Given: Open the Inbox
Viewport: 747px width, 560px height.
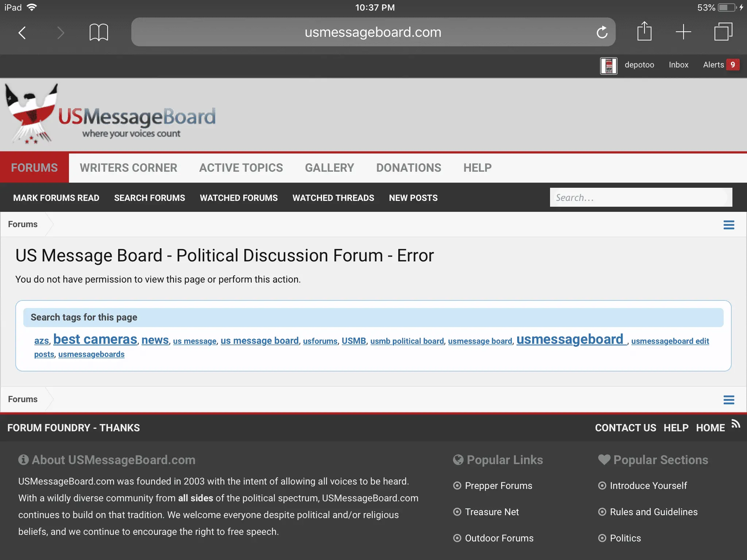Looking at the screenshot, I should [x=678, y=65].
